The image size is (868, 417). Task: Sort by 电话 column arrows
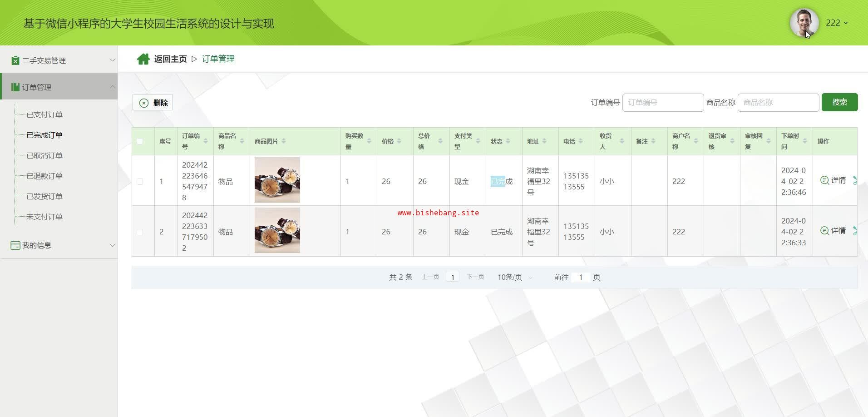point(581,141)
